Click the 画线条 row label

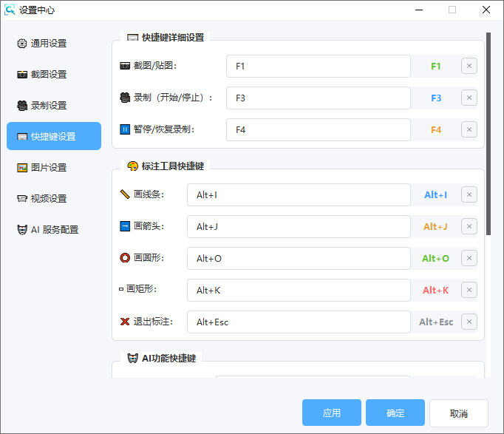pyautogui.click(x=149, y=194)
